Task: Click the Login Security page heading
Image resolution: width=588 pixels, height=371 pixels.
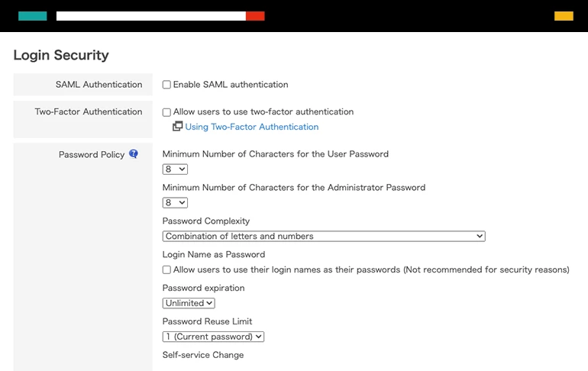Action: [61, 55]
